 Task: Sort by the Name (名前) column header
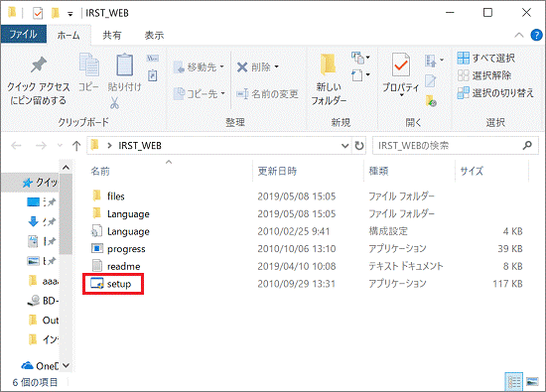click(100, 171)
